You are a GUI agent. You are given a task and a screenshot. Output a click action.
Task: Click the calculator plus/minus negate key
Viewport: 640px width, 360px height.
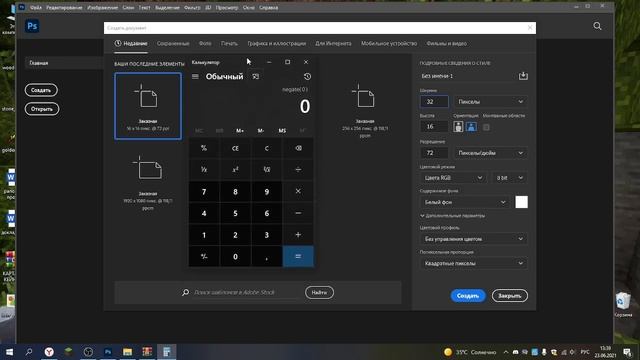coord(204,256)
